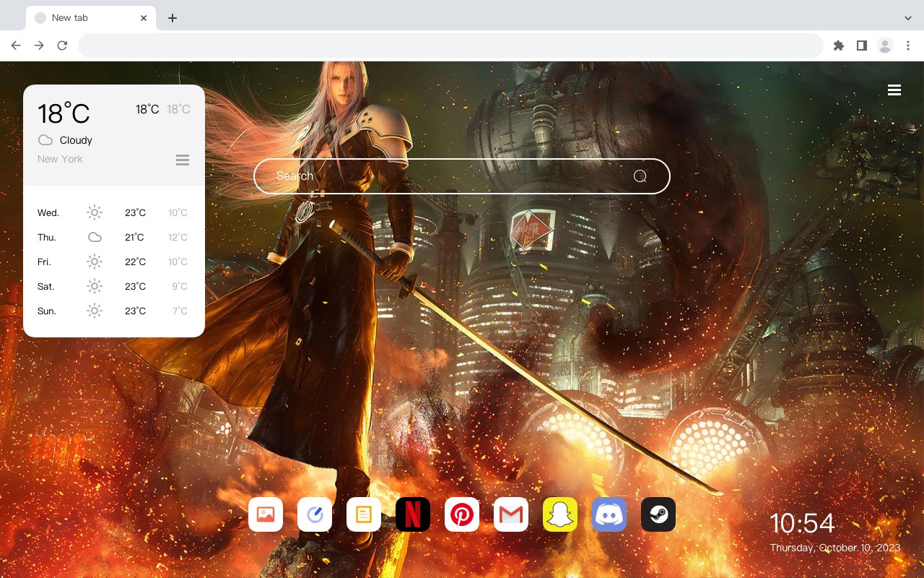Go back to the previous page
The width and height of the screenshot is (924, 578).
coord(16,46)
